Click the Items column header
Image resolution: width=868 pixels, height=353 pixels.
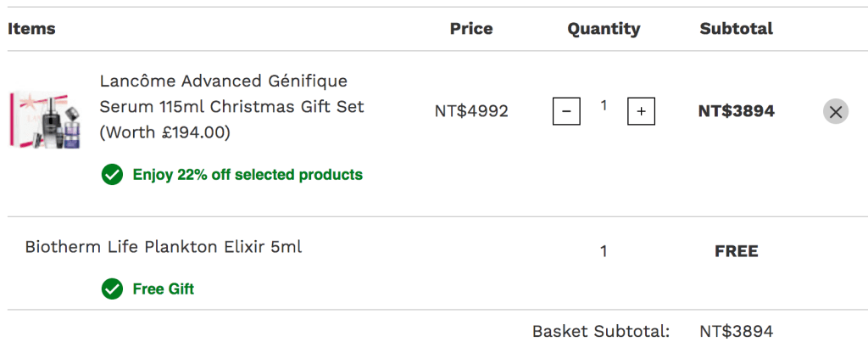click(31, 29)
